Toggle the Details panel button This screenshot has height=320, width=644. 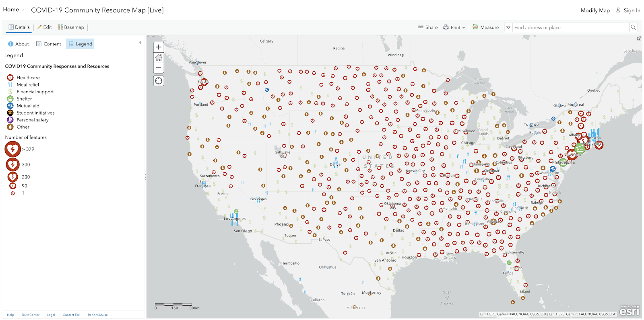tap(19, 27)
